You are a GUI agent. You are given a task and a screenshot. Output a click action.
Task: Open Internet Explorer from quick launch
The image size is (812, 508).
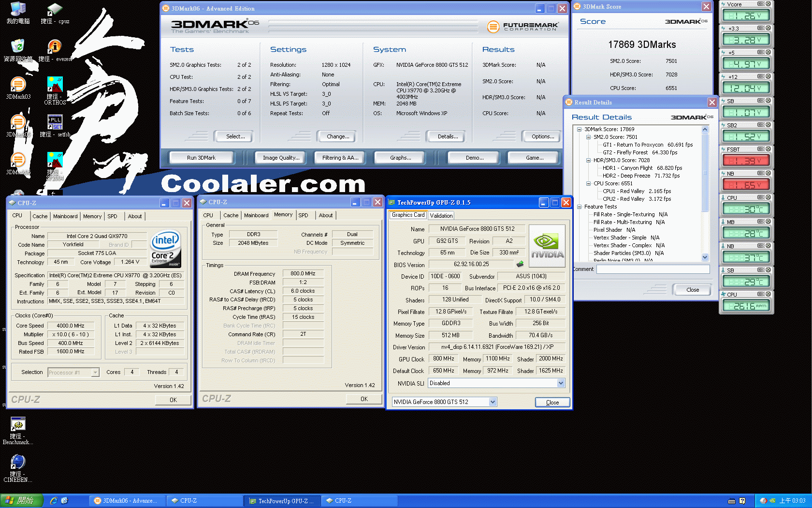pos(54,501)
